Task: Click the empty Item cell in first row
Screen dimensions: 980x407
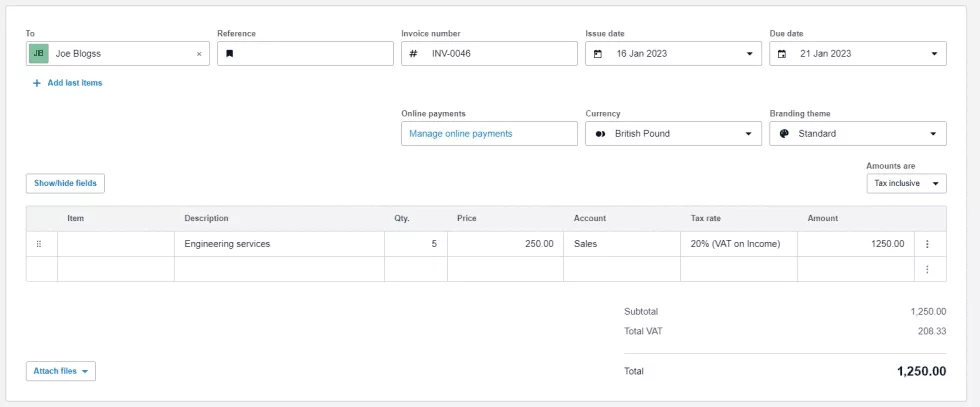Action: (116, 244)
